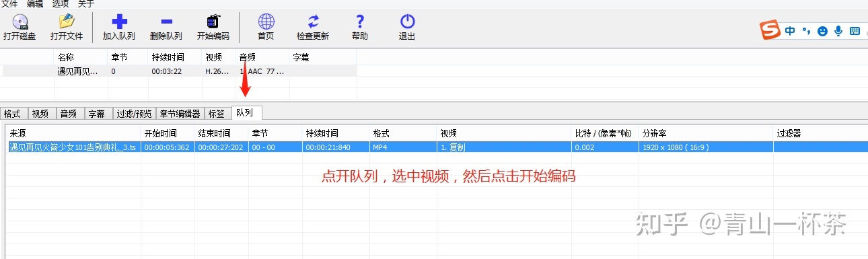This screenshot has height=259, width=868.
Task: Exit app via 退出 power icon
Action: (407, 22)
